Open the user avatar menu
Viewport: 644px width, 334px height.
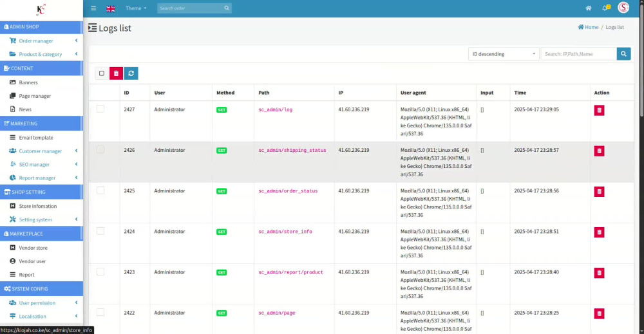[623, 7]
